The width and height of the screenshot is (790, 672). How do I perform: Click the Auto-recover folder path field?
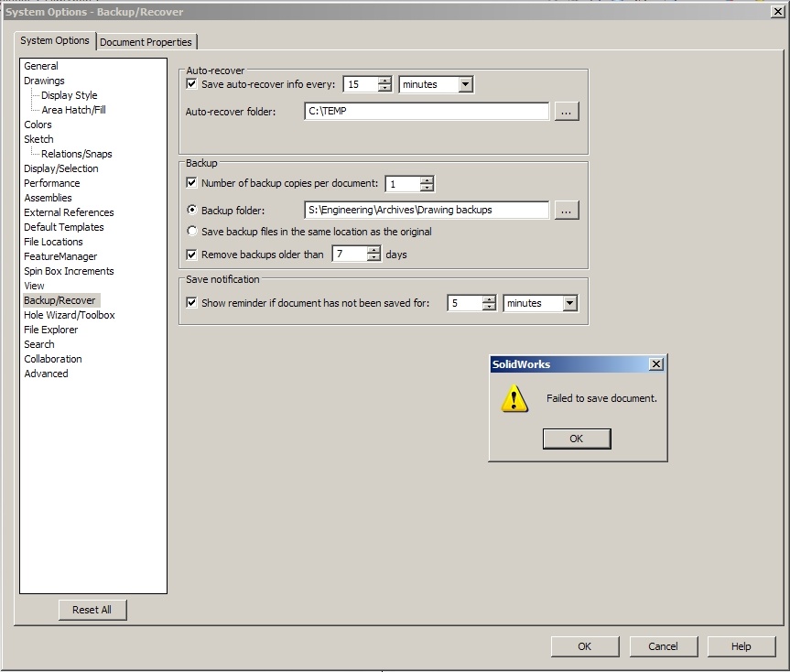click(427, 112)
